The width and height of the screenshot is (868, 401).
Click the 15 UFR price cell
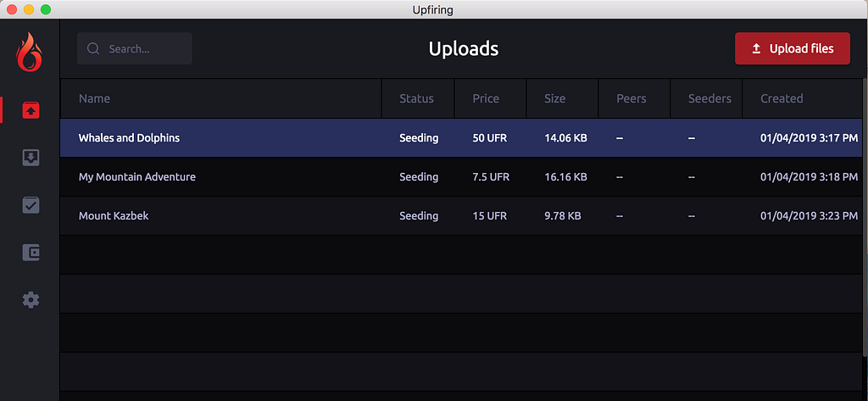[489, 216]
